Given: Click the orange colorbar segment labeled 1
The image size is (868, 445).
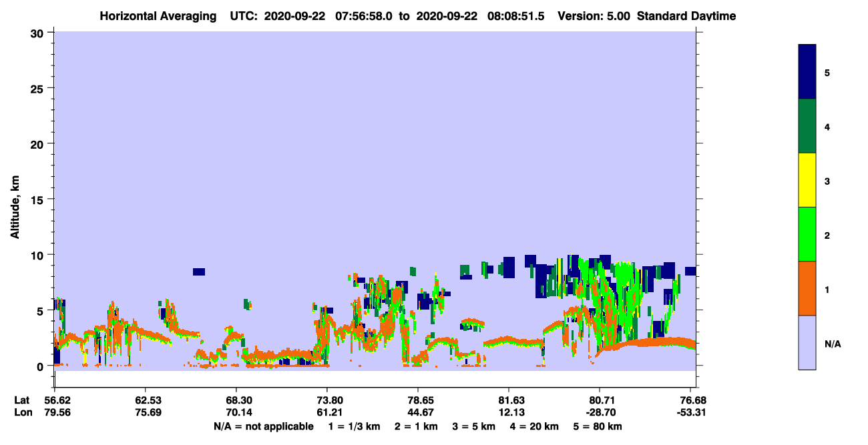Looking at the screenshot, I should (x=807, y=288).
